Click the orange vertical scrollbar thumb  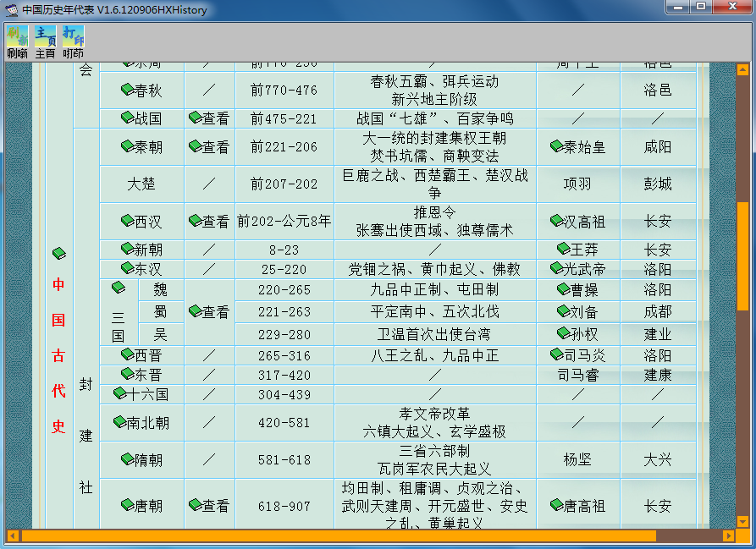click(742, 255)
